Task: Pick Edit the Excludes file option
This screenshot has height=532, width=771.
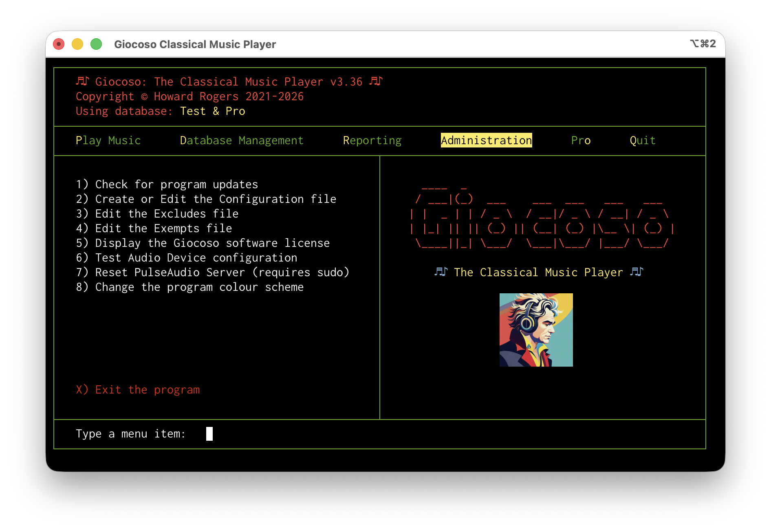Action: 157,214
